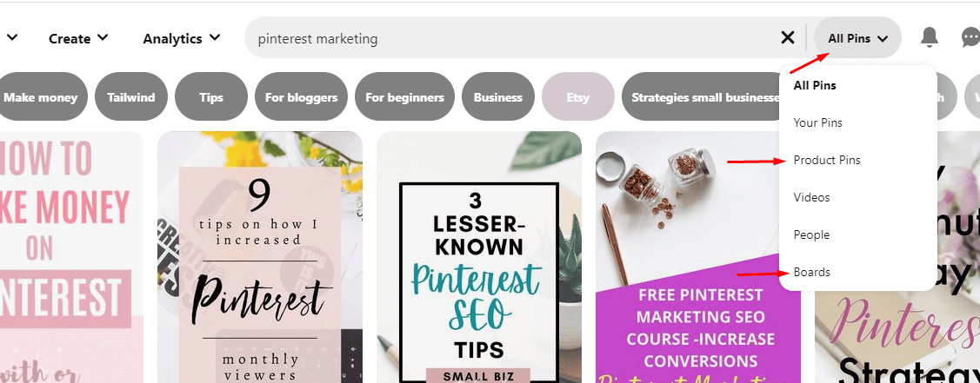Viewport: 980px width, 383px height.
Task: Open the messages speech bubble icon
Action: (970, 38)
